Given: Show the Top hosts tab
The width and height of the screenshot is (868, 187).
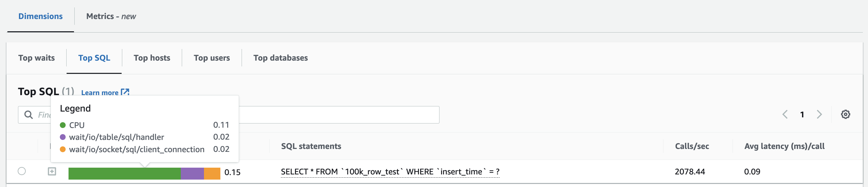Looking at the screenshot, I should (x=152, y=58).
